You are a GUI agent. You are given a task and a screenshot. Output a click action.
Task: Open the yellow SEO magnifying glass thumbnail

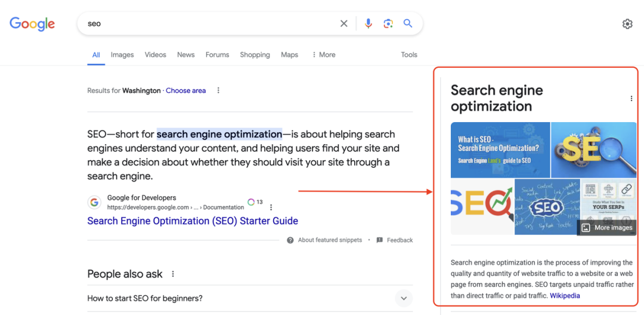[593, 149]
